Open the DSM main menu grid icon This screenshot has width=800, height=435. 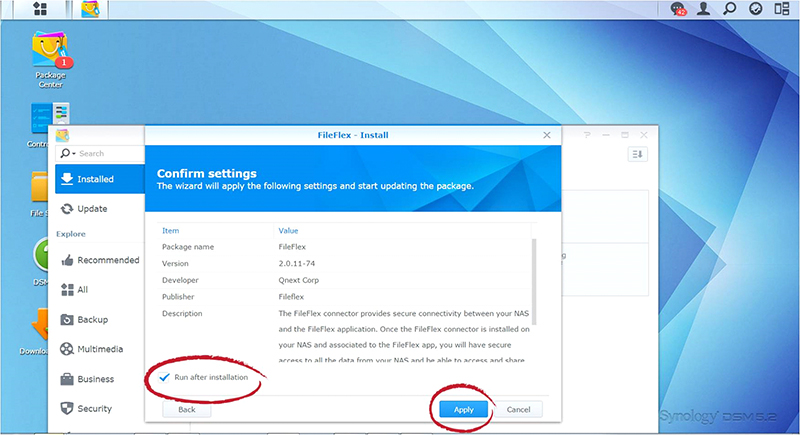[x=40, y=9]
